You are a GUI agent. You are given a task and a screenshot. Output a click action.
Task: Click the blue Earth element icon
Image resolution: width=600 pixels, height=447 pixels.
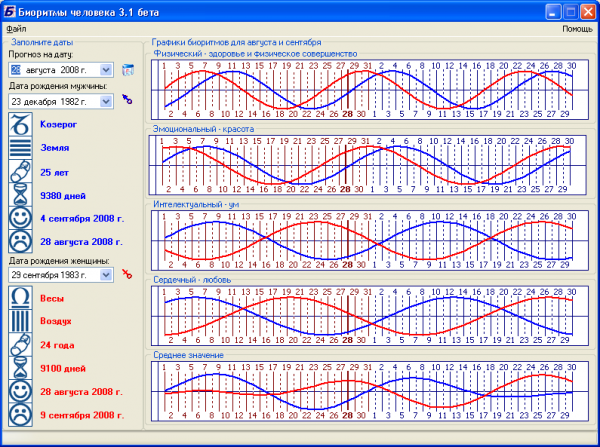(20, 149)
